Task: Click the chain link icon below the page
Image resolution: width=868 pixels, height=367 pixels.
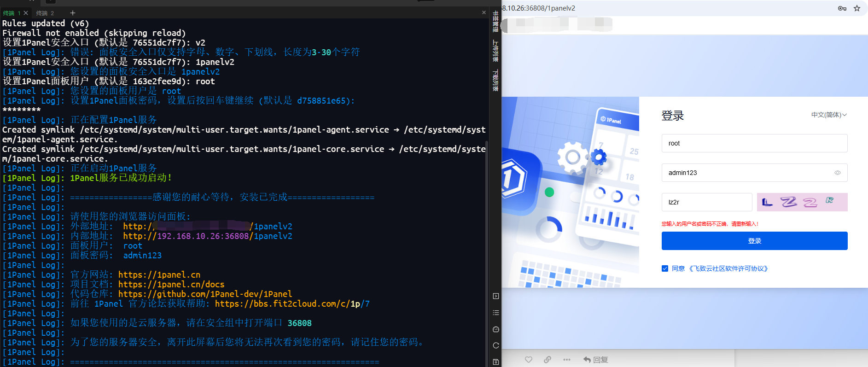Action: (548, 360)
